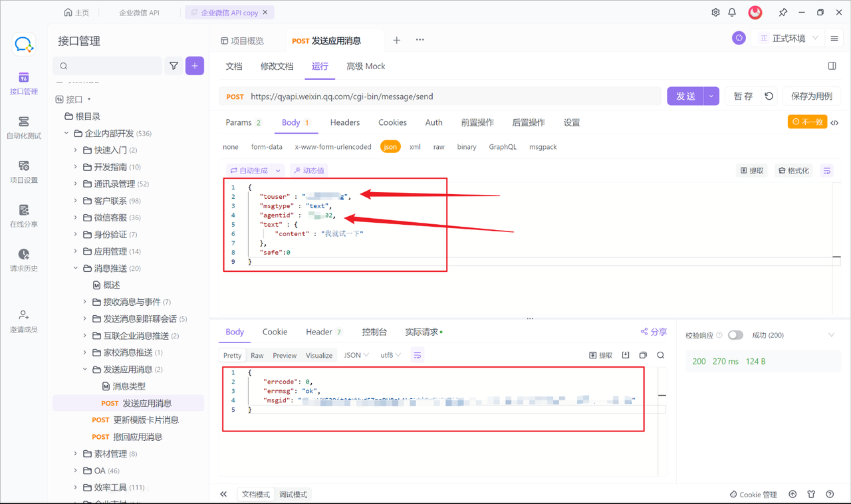Screen dimensions: 851x504
Task: Select the none body type
Action: tap(231, 147)
